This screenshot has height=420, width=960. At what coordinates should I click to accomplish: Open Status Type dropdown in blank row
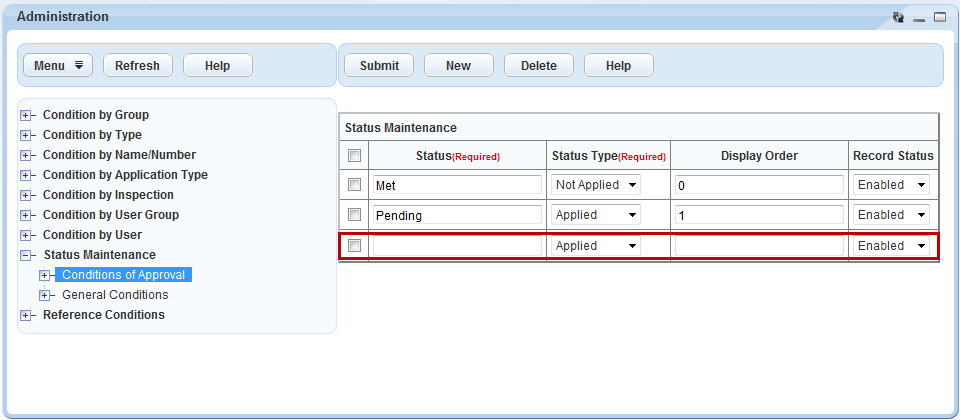[596, 246]
